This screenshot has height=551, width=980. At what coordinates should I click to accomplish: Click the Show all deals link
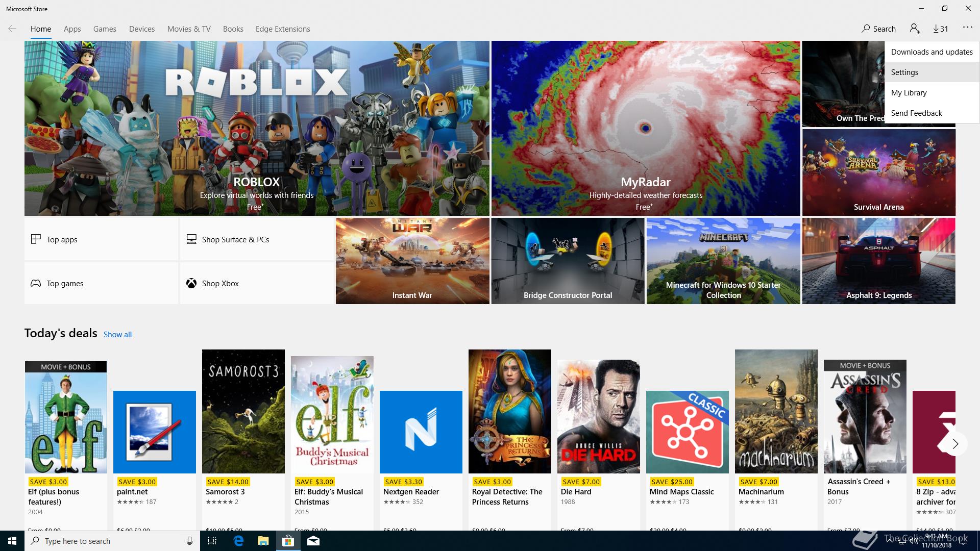click(117, 334)
